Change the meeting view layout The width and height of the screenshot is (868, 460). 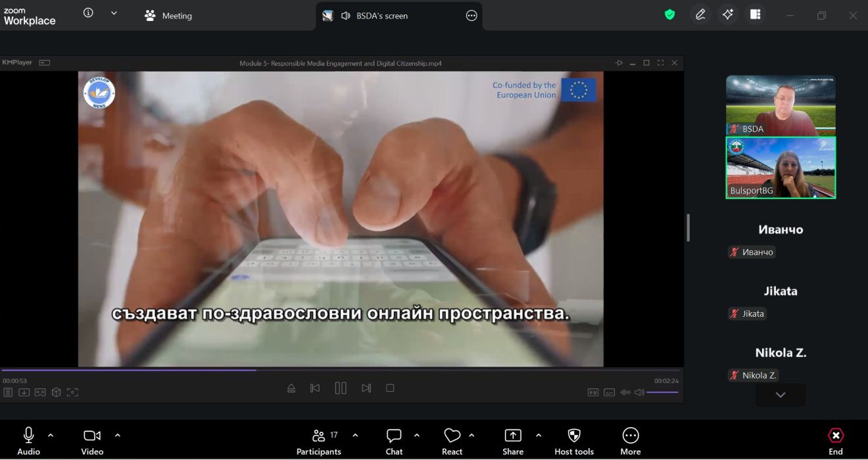pos(756,15)
